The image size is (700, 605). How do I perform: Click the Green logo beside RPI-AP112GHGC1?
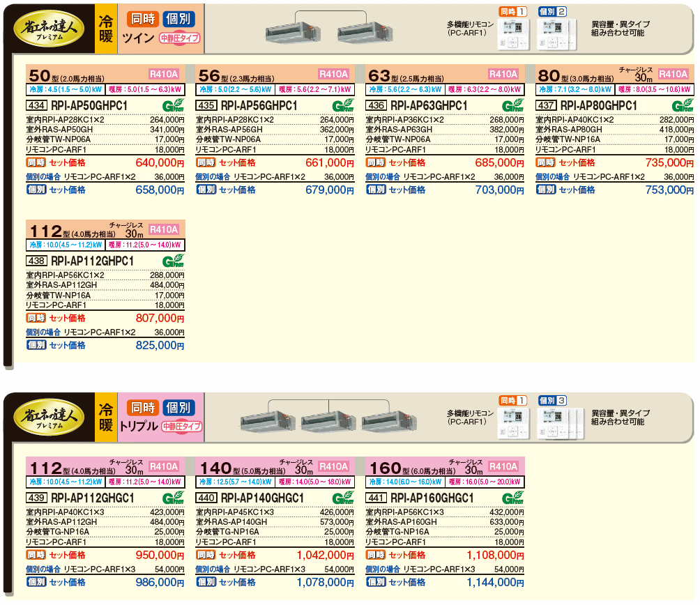pos(173,498)
